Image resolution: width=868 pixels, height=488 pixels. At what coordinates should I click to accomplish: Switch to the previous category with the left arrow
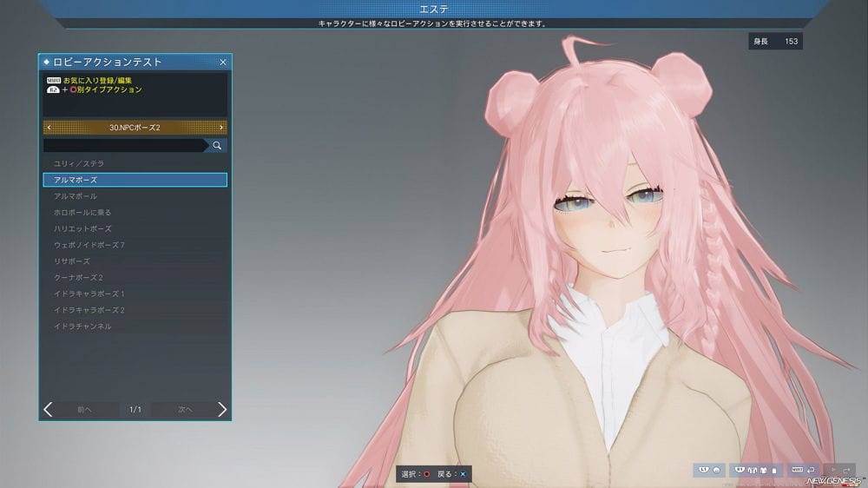click(x=49, y=128)
